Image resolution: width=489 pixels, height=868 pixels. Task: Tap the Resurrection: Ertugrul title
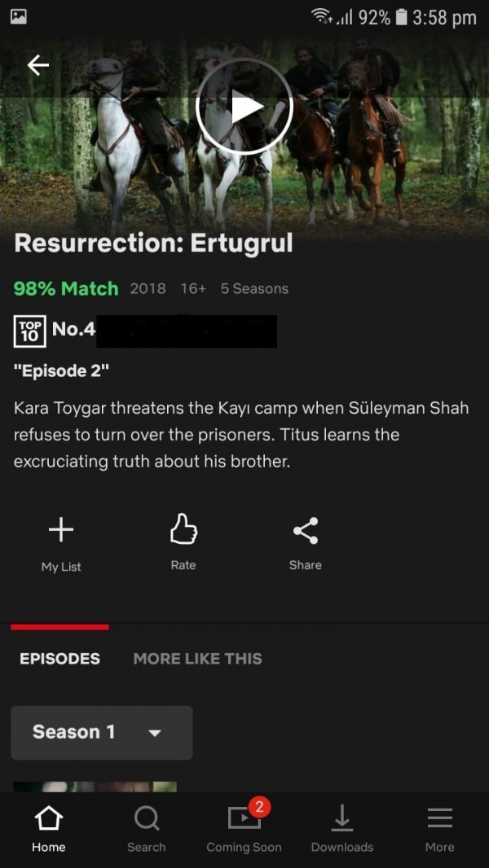coord(153,244)
